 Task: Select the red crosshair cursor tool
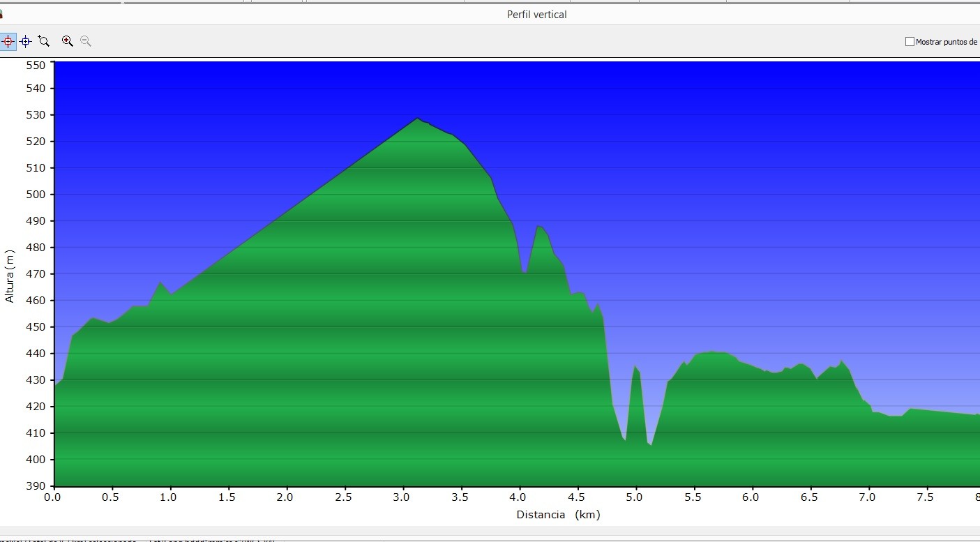pyautogui.click(x=8, y=42)
